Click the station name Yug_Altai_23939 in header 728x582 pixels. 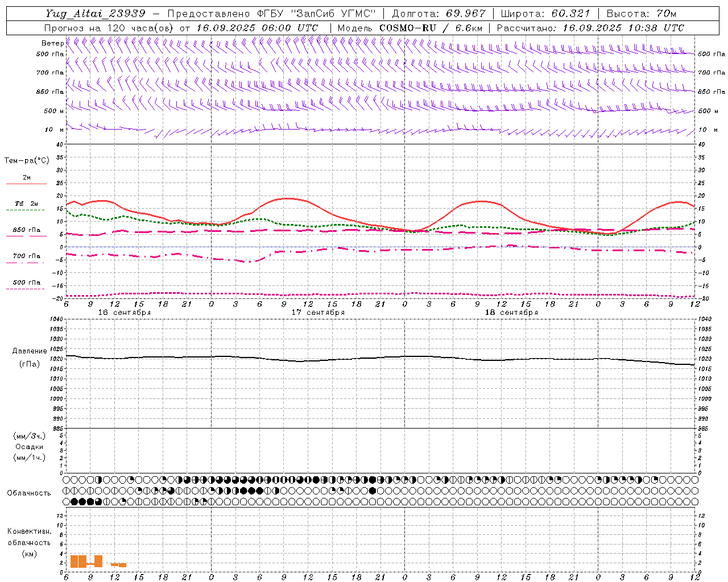[x=96, y=14]
